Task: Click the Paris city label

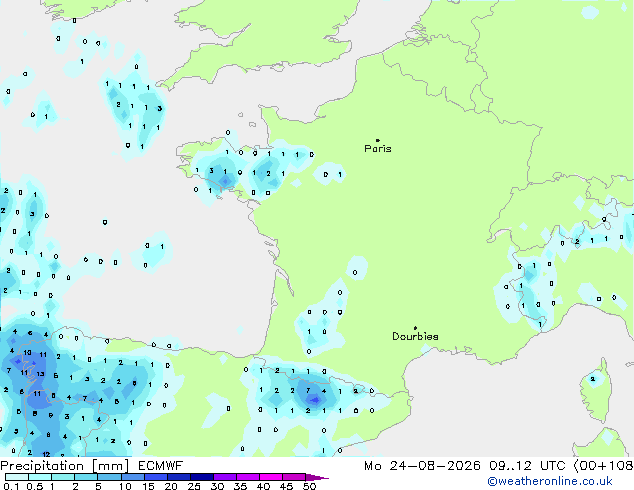Action: point(378,149)
